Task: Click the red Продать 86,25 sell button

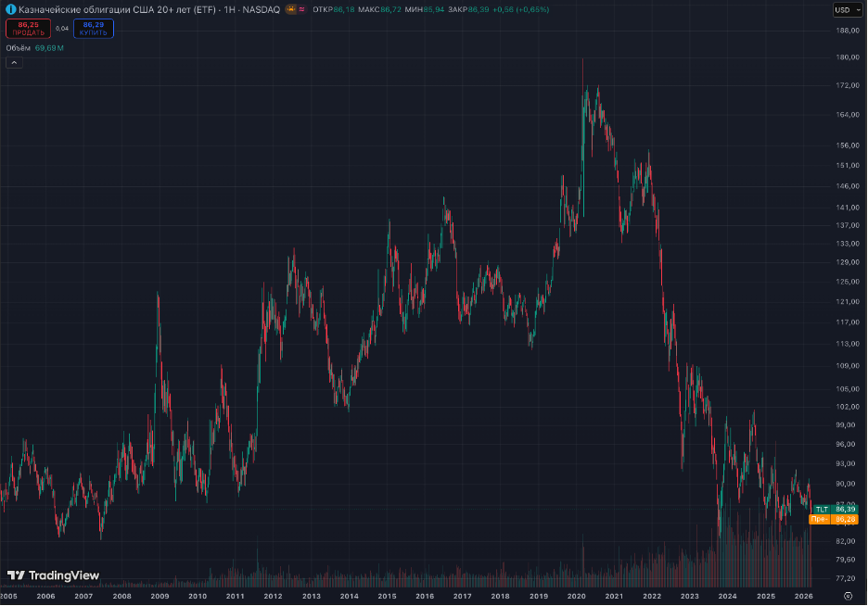Action: 28,28
